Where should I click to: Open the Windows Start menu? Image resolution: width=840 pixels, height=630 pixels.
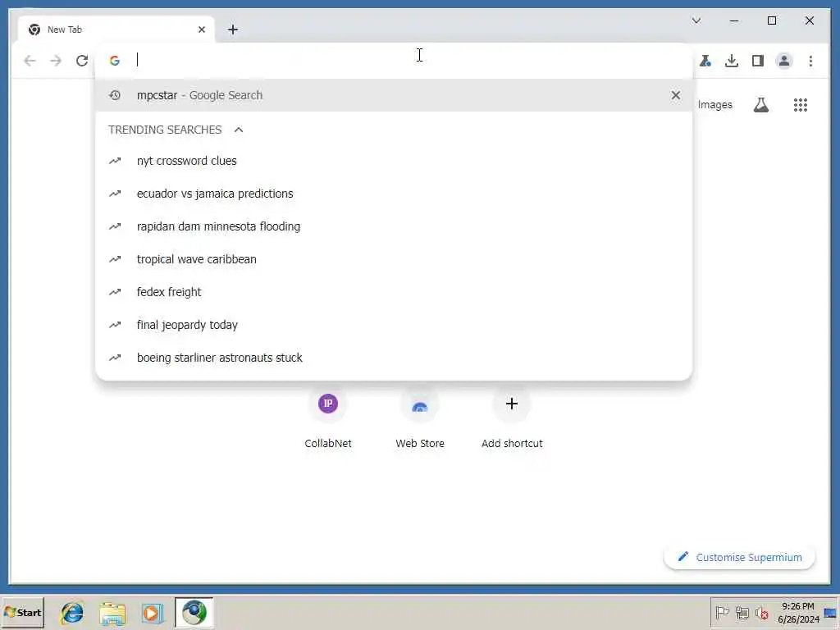coord(22,612)
